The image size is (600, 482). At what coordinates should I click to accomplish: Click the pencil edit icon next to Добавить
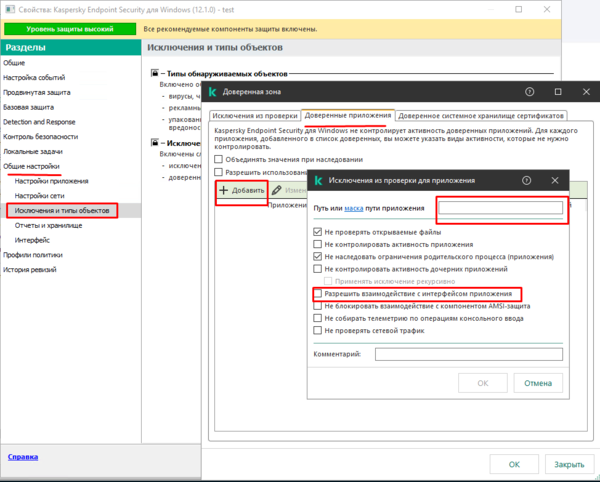click(x=276, y=189)
